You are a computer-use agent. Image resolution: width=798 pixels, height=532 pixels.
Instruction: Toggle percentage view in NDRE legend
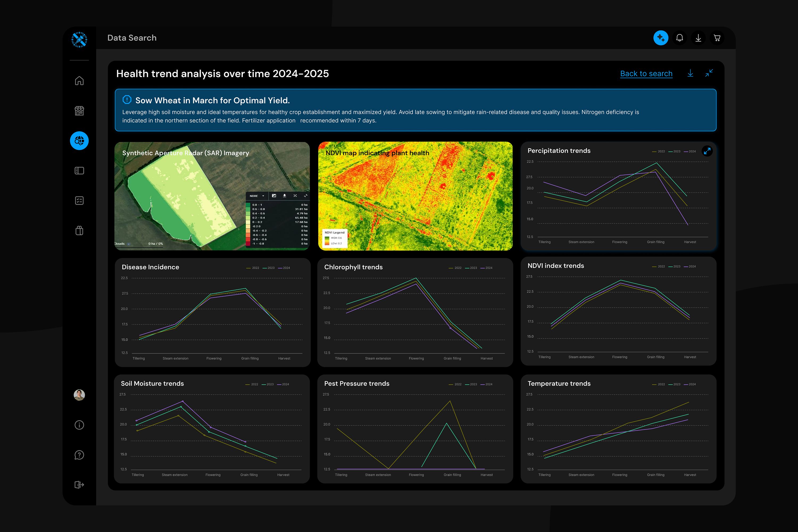[x=295, y=196]
